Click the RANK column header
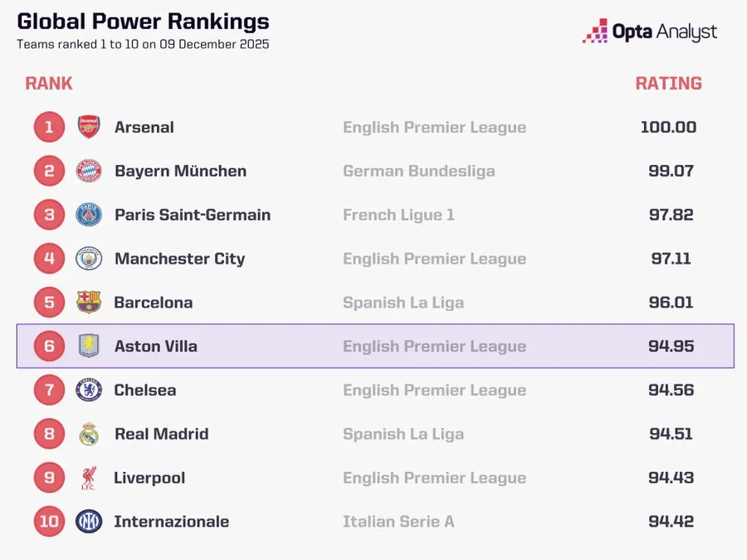Image resolution: width=747 pixels, height=560 pixels. pos(49,83)
